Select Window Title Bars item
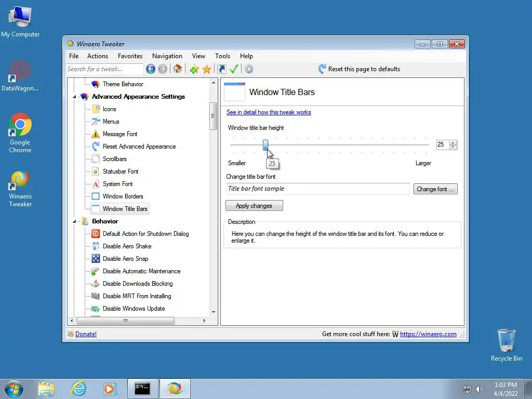 click(125, 209)
